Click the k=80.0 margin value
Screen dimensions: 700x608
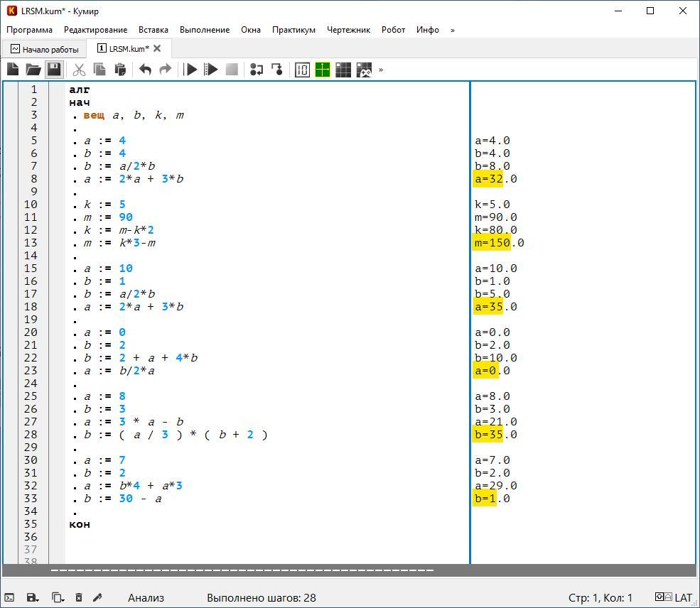pyautogui.click(x=495, y=230)
